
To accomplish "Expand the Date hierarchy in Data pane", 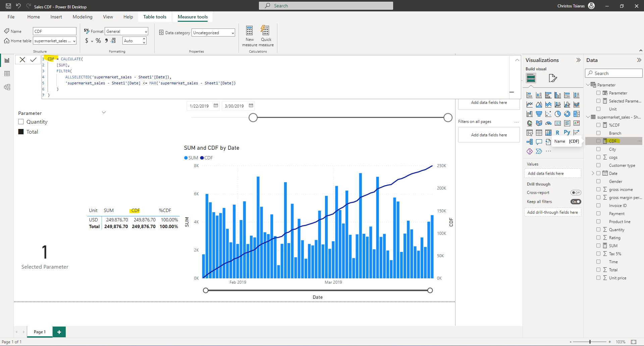I will point(593,173).
